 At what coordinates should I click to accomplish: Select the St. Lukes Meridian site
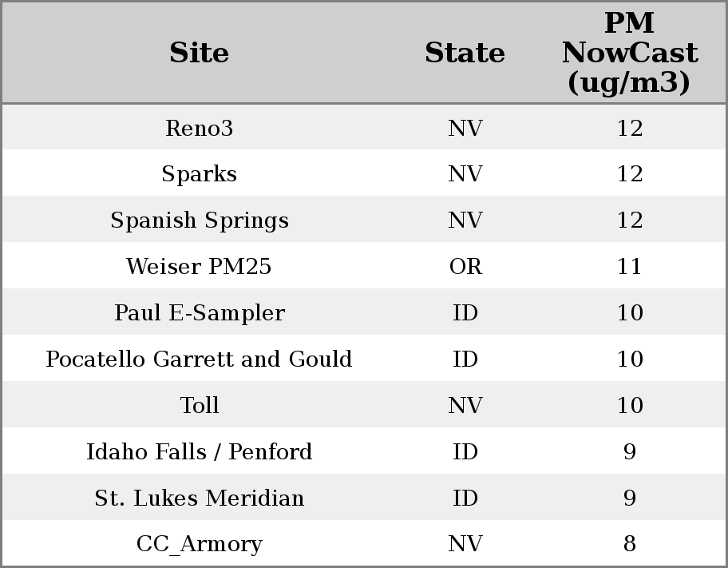(x=199, y=498)
